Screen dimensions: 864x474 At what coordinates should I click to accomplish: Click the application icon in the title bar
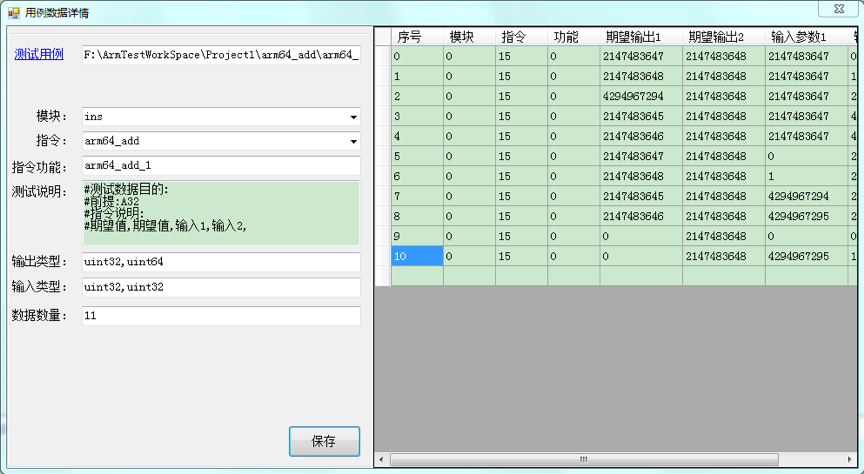coord(14,10)
